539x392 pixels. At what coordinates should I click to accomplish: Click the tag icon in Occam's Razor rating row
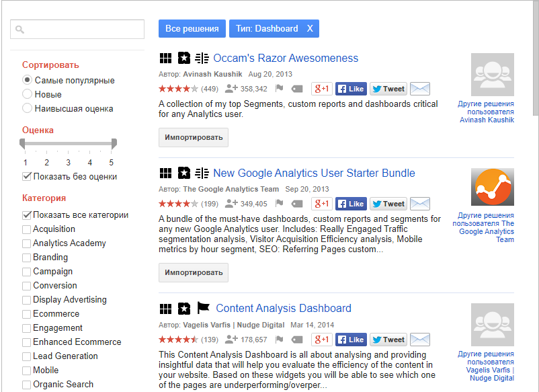297,89
